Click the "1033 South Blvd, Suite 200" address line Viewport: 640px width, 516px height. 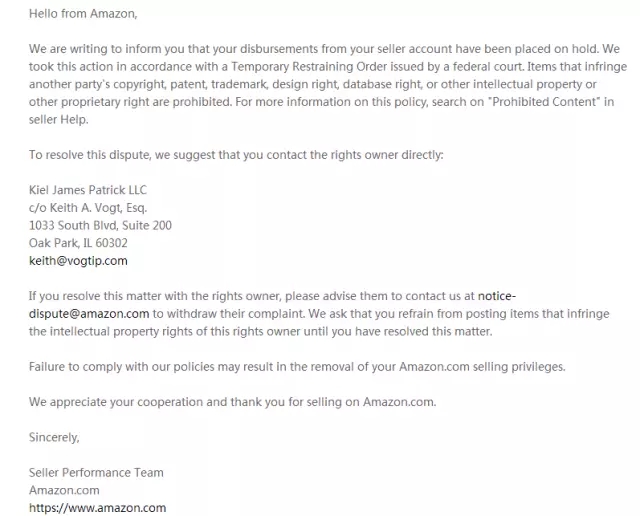(100, 226)
